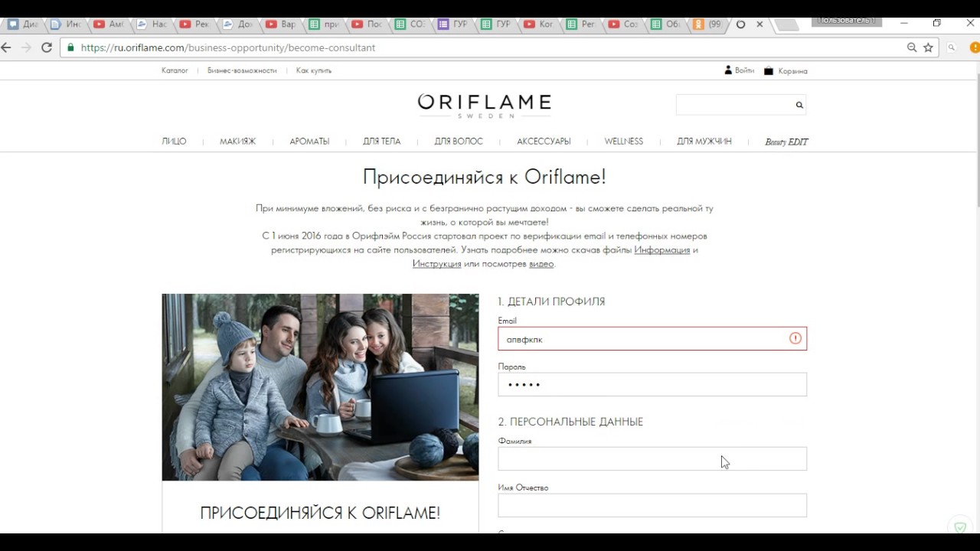
Task: Switch to the 'Инс' browser tab
Action: click(65, 24)
